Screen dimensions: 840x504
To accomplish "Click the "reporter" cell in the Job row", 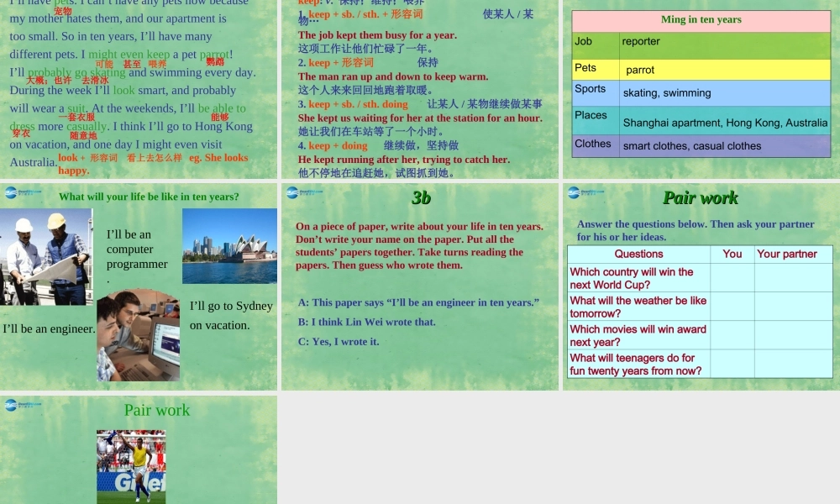I will (725, 43).
